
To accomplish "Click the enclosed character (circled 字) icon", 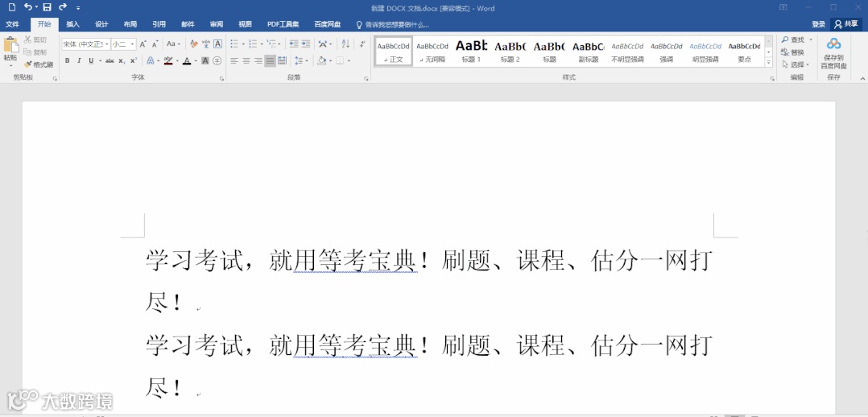I will (217, 60).
